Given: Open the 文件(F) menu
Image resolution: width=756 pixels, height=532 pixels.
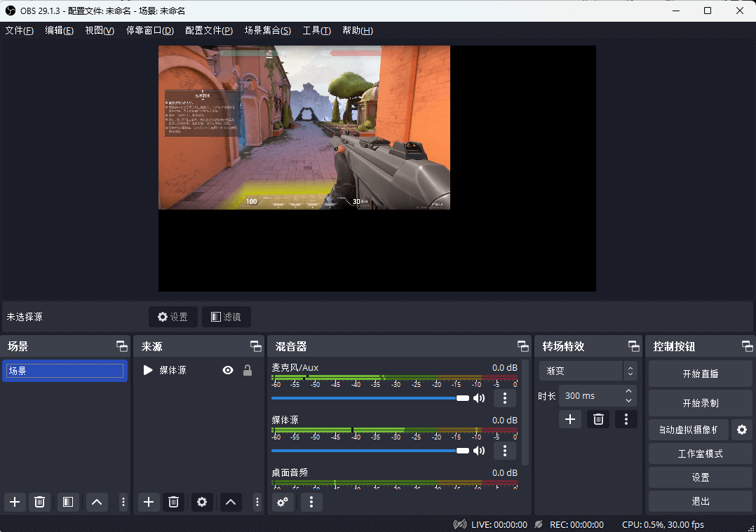Looking at the screenshot, I should click(20, 30).
